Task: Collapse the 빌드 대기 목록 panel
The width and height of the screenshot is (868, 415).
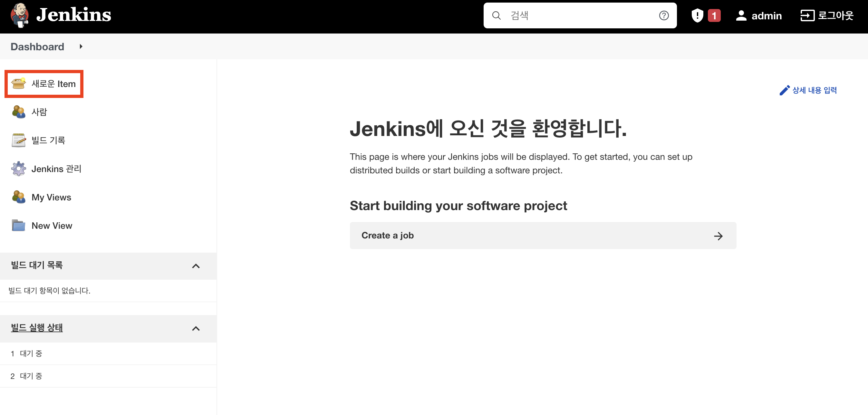Action: [x=196, y=266]
